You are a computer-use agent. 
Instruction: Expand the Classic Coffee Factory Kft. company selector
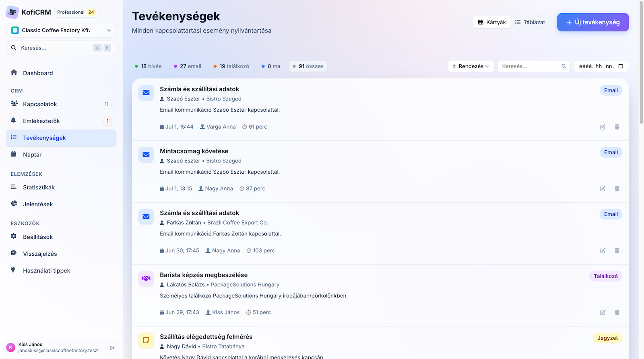pos(61,30)
